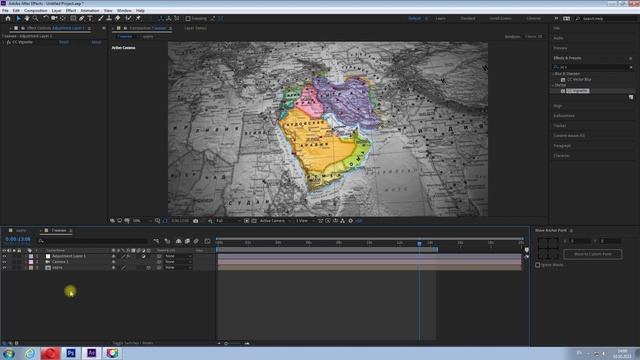Select the Hand tool

coord(27,18)
